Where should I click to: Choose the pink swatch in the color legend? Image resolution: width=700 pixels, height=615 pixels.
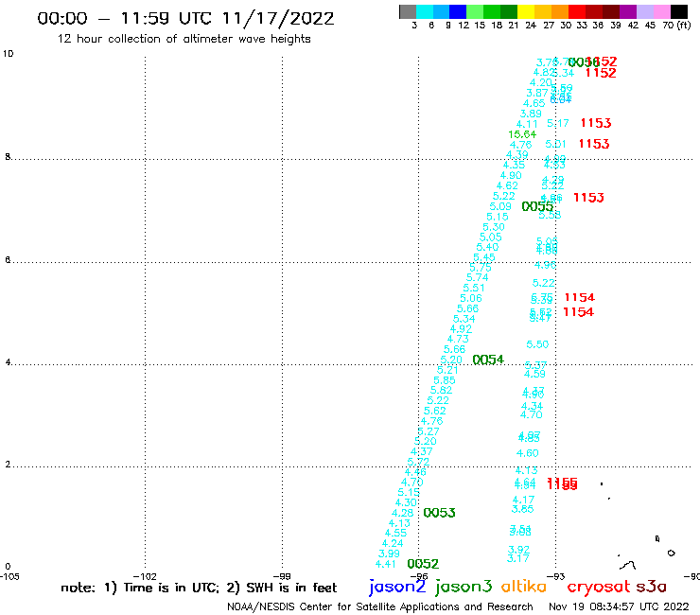point(662,11)
